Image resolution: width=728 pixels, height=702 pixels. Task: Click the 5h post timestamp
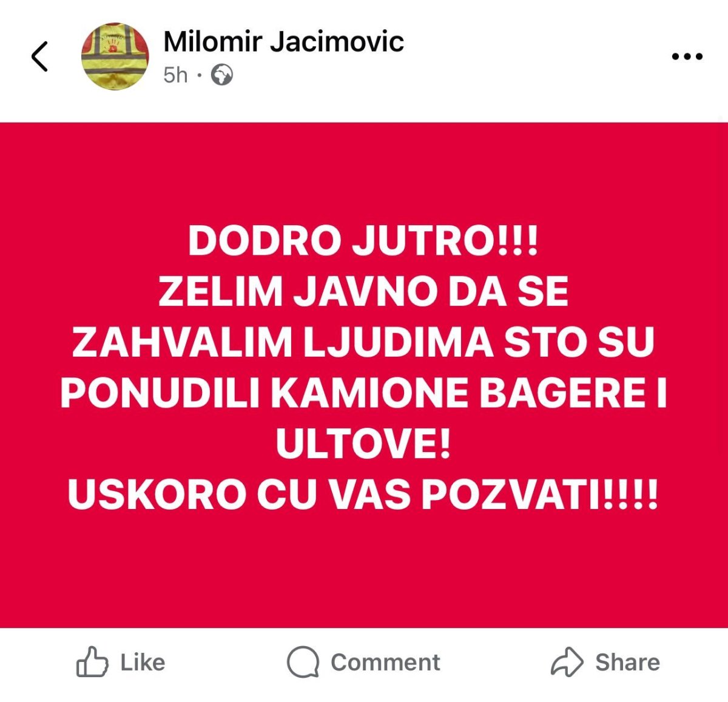point(175,75)
